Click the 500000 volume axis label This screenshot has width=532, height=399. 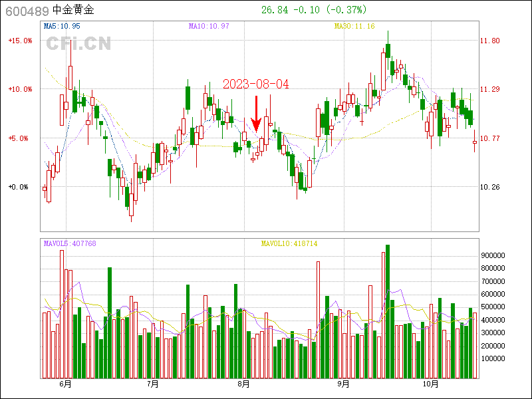pos(493,307)
